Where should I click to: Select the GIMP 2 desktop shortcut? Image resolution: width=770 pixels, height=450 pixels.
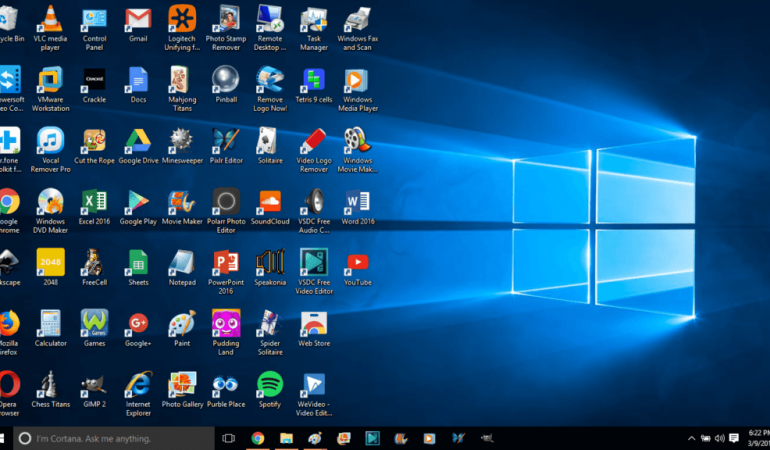click(x=94, y=384)
